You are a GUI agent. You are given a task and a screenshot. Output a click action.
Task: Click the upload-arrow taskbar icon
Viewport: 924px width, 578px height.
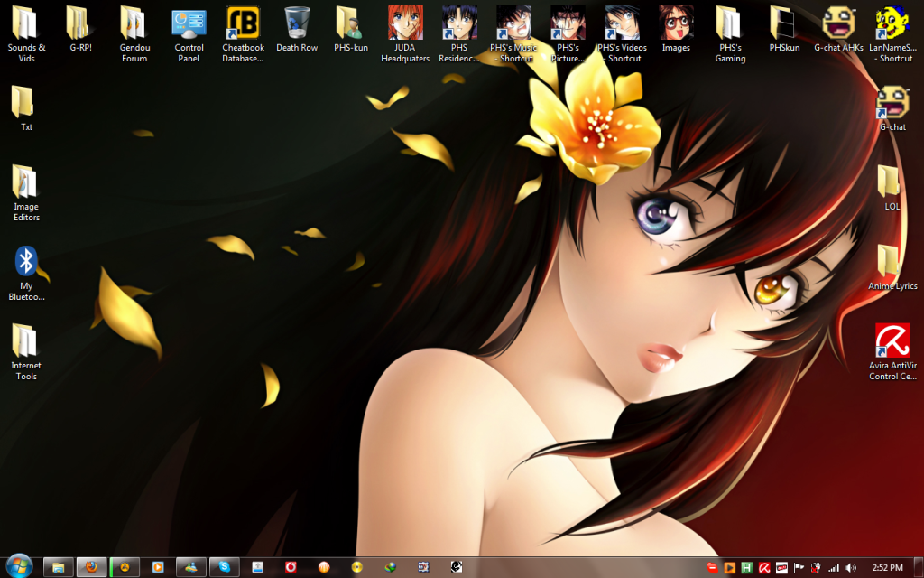click(257, 567)
